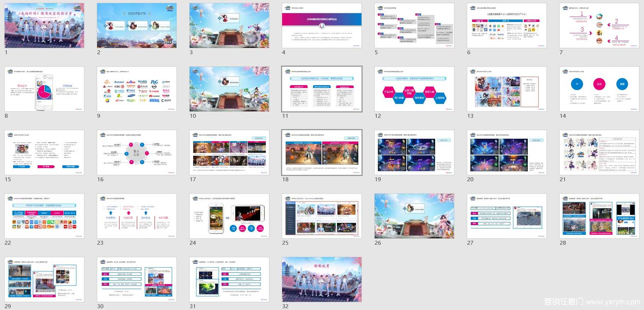The image size is (644, 310).
Task: Select slide 25 dashboard screenshot thumbnail
Action: pos(322,216)
